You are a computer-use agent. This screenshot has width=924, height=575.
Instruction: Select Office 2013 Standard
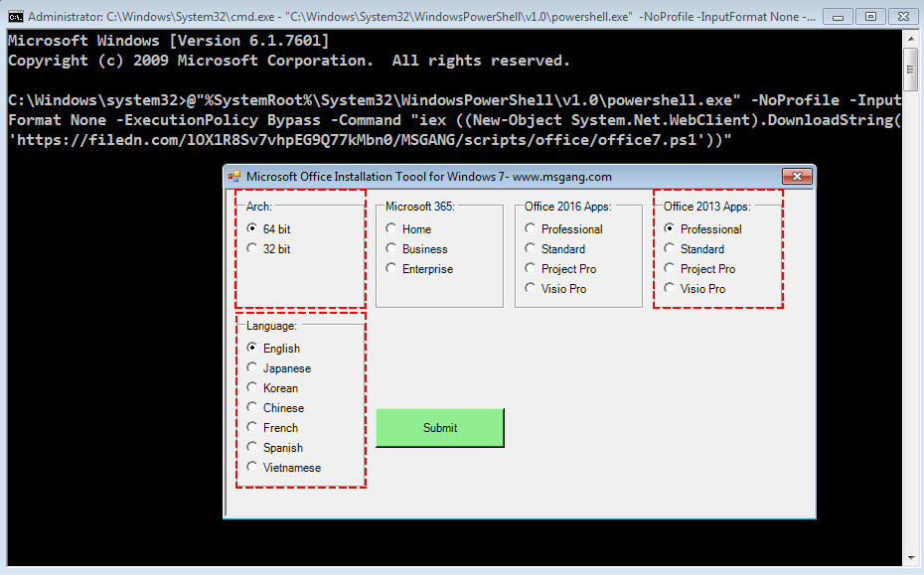coord(693,248)
